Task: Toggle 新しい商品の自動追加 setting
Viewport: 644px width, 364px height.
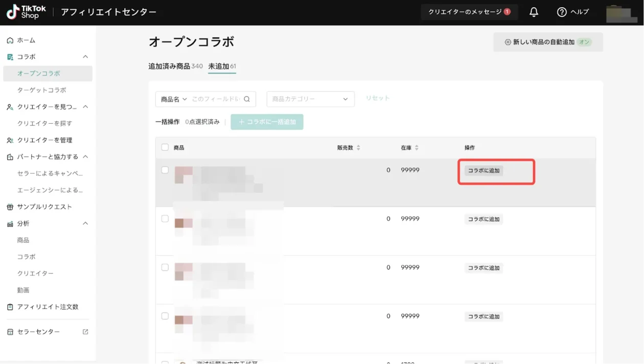Action: coord(548,42)
